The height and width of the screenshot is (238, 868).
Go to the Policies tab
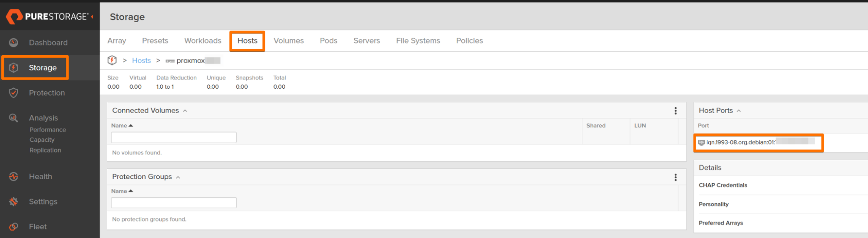click(469, 41)
